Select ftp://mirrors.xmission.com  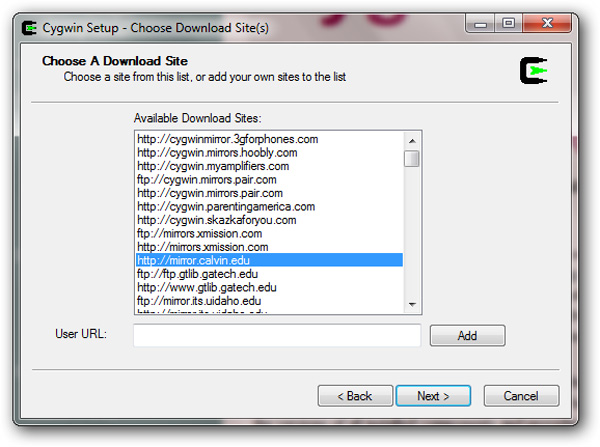[x=269, y=233]
